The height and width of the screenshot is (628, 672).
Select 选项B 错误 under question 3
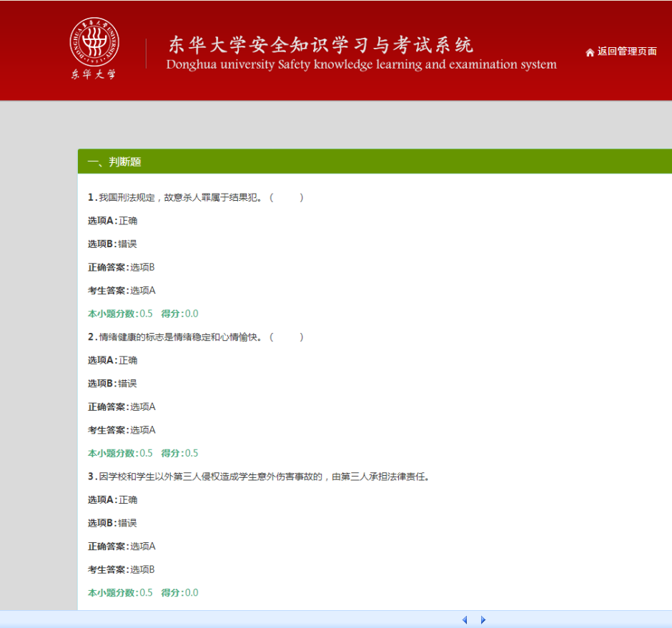(112, 523)
